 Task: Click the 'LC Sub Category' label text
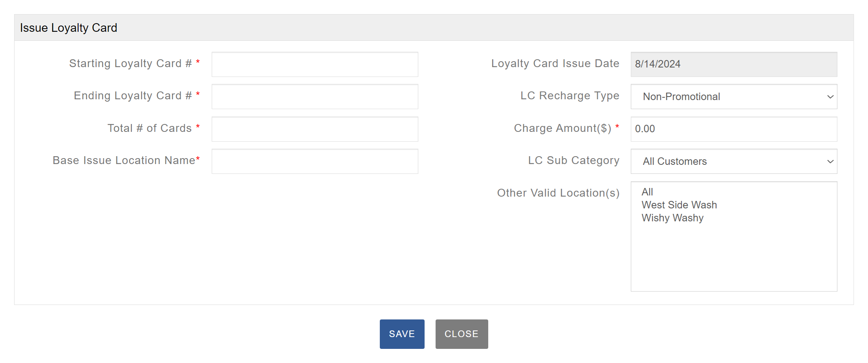(573, 161)
